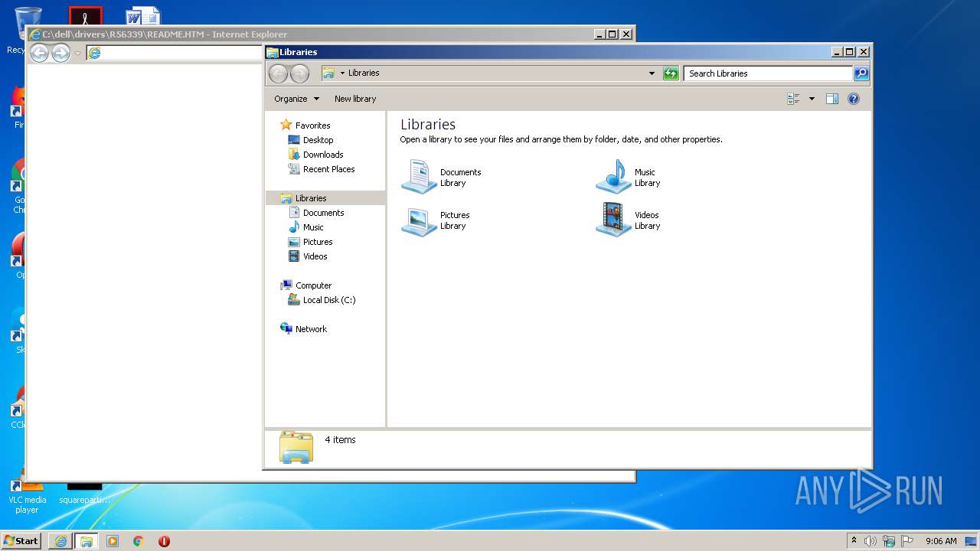Open the Music library icon
This screenshot has width=980, height=551.
[x=613, y=177]
